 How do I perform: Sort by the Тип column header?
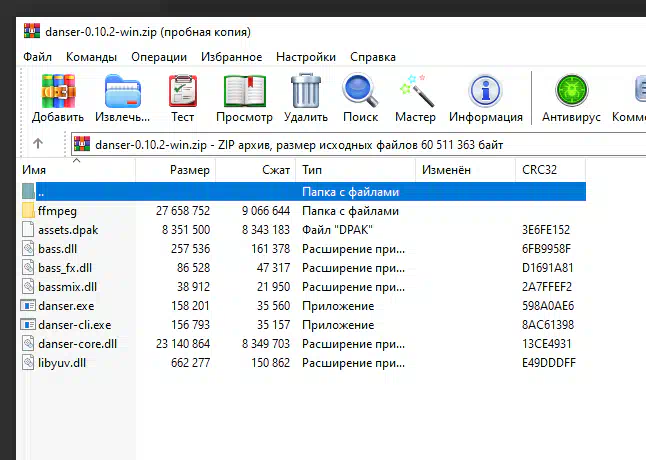click(x=355, y=170)
